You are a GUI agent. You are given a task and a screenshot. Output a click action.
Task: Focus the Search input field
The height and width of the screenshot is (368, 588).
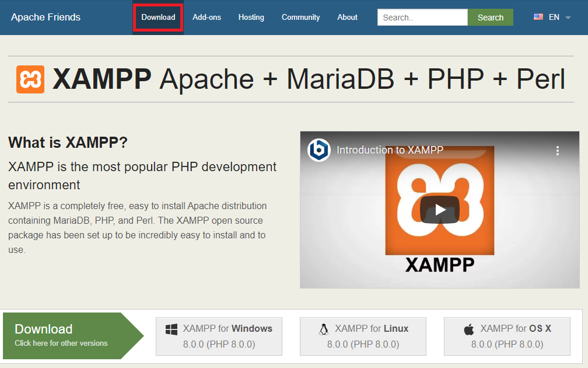click(x=422, y=18)
